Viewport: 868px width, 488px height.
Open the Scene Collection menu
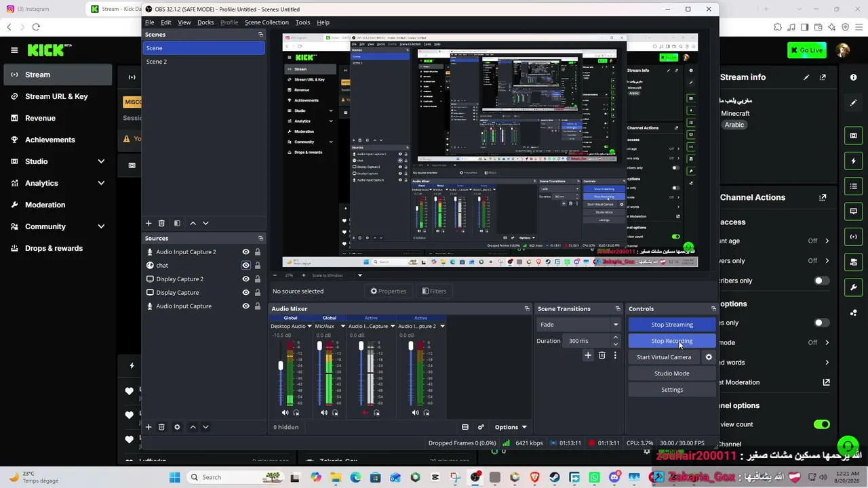click(x=267, y=22)
